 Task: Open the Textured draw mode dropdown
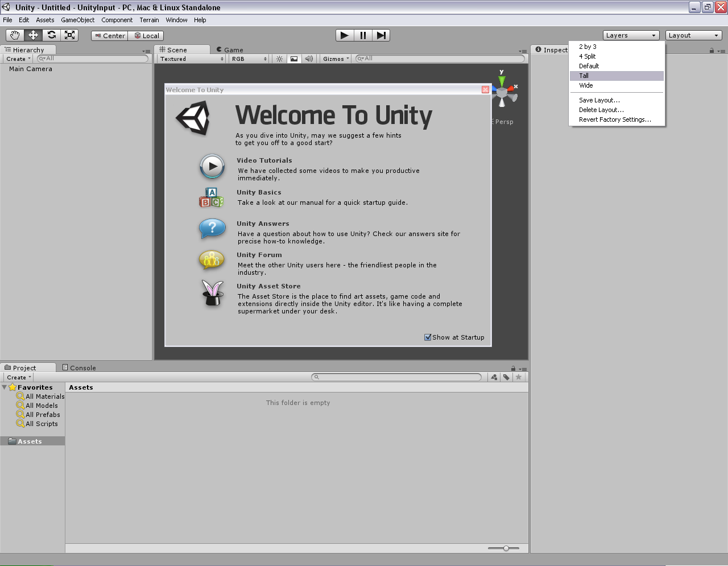(x=191, y=58)
